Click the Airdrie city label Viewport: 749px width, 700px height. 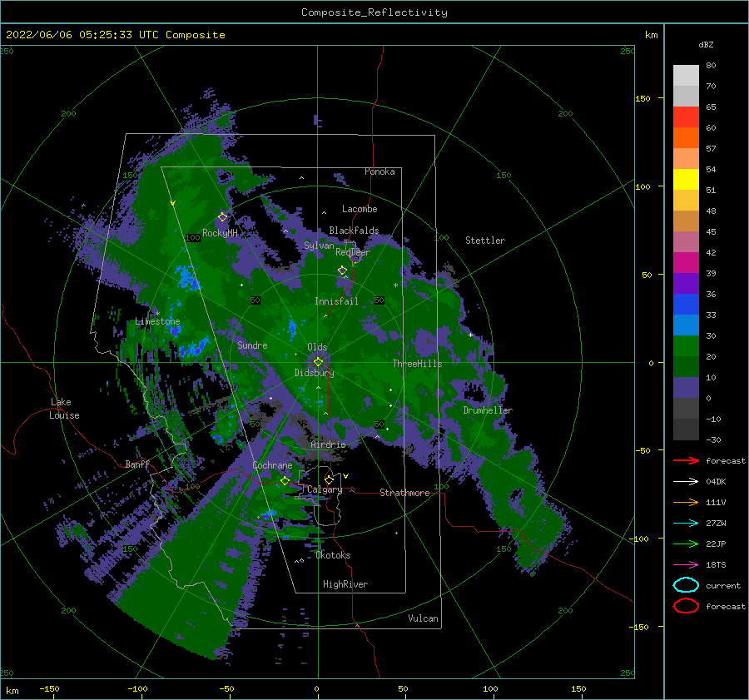(328, 444)
